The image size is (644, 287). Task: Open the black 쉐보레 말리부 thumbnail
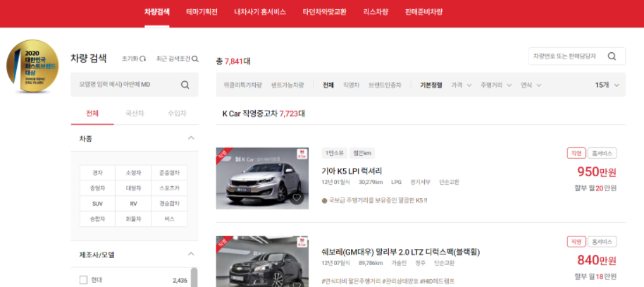pyautogui.click(x=262, y=262)
